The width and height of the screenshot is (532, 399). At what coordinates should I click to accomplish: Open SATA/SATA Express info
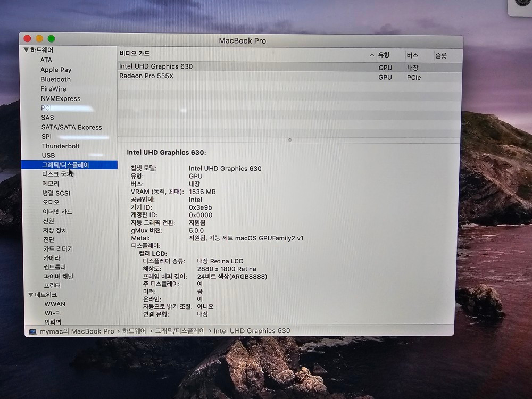pos(72,127)
